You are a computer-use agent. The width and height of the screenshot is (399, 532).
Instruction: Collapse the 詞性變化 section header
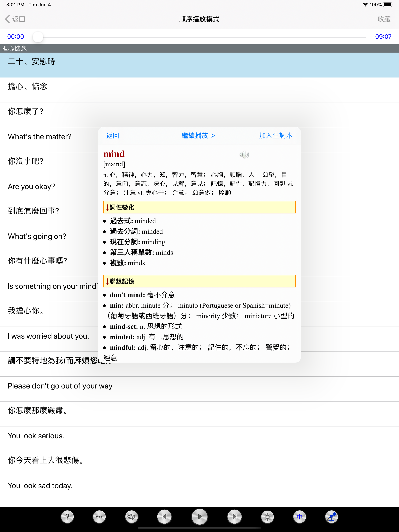(x=199, y=207)
